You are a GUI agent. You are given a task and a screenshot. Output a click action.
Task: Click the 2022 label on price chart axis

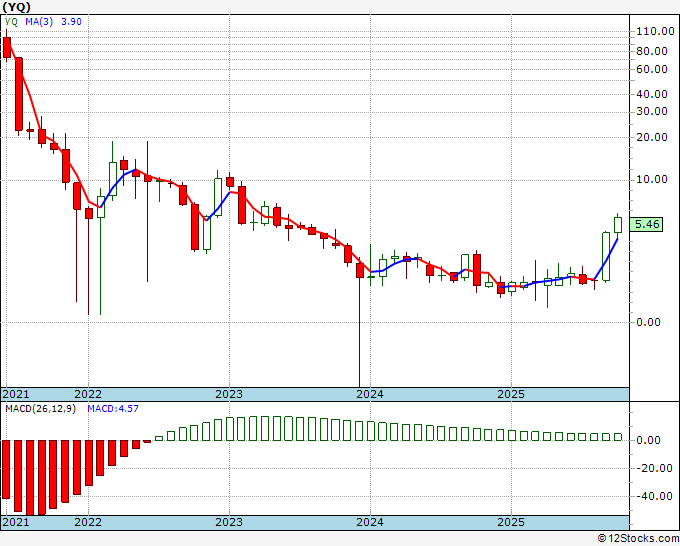tap(88, 394)
